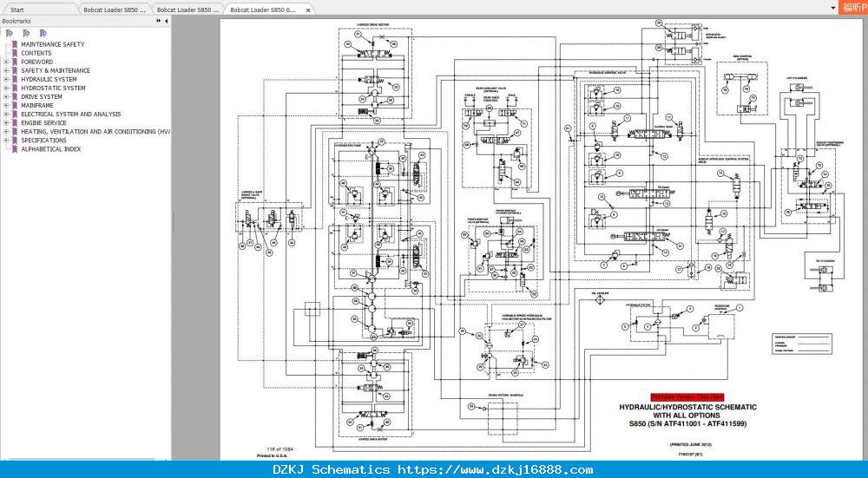
Task: Open the ALPHABETICAL INDEX bookmark
Action: (51, 149)
